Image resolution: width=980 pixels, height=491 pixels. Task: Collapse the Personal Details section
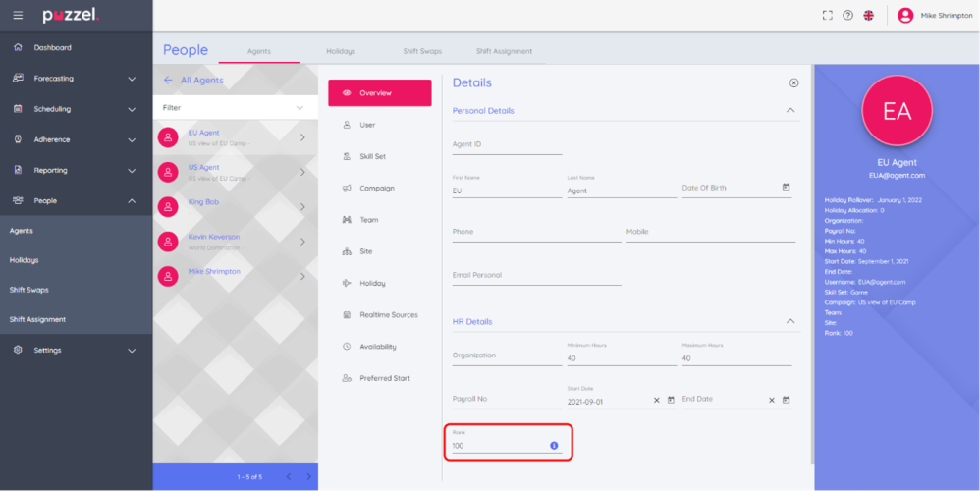pos(790,111)
